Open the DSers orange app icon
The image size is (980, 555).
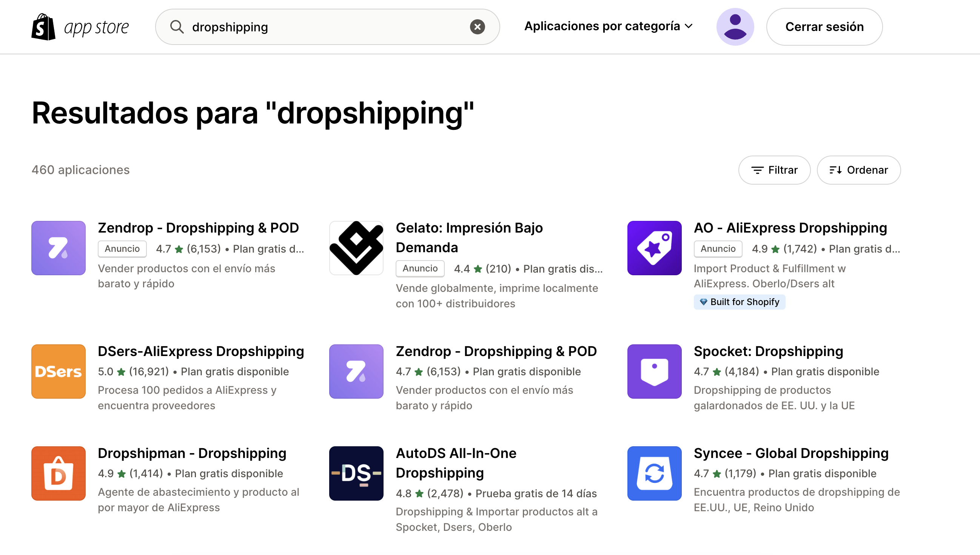click(x=58, y=371)
